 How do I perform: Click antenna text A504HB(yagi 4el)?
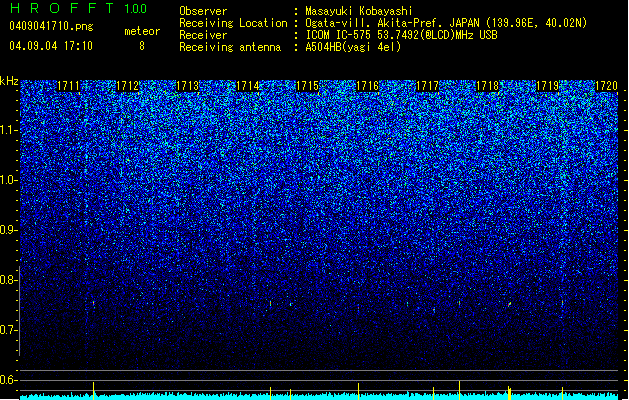353,47
